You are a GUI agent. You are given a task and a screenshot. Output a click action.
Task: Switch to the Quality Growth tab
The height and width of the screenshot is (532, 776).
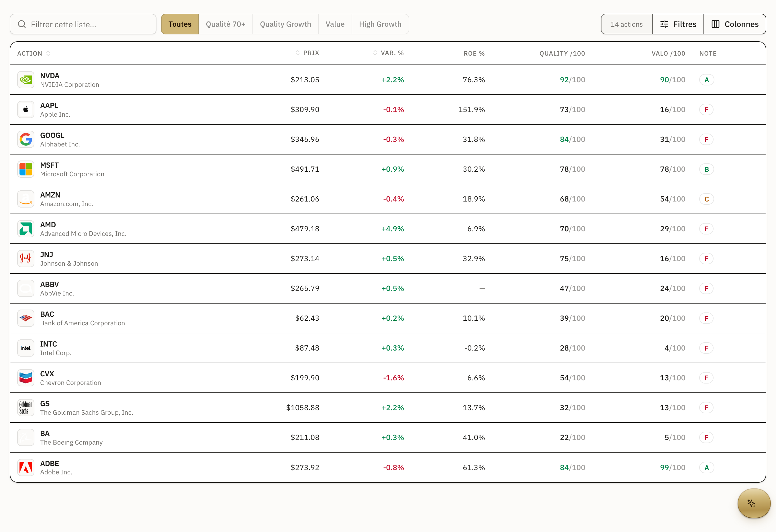point(285,24)
